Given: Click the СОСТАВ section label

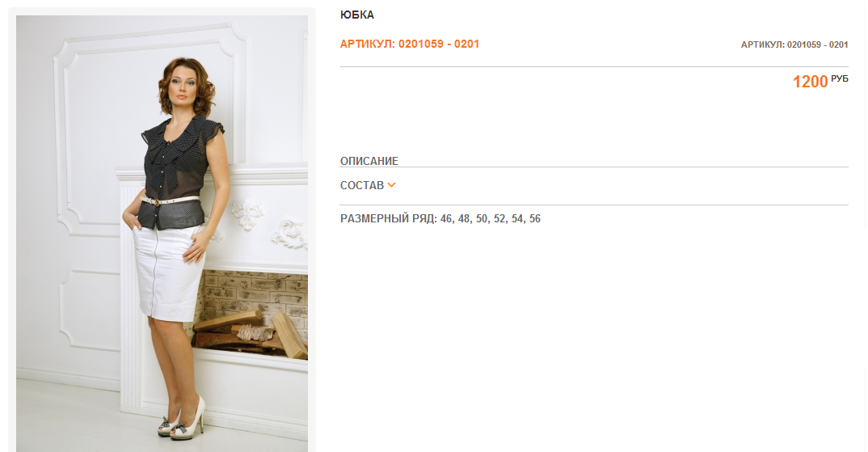Looking at the screenshot, I should point(362,185).
